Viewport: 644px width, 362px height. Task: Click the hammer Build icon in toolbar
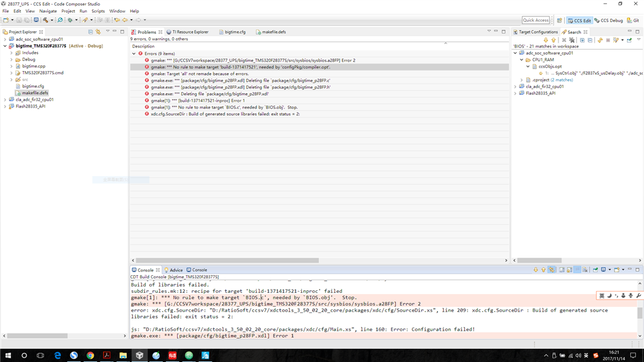pyautogui.click(x=45, y=19)
